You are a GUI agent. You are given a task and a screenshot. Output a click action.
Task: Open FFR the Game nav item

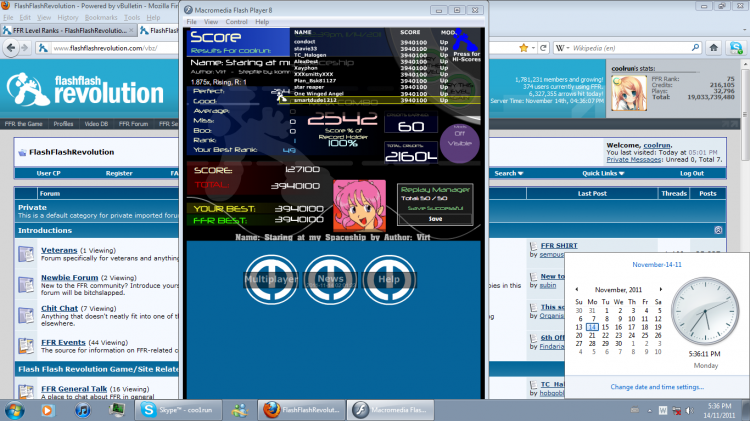(23, 124)
